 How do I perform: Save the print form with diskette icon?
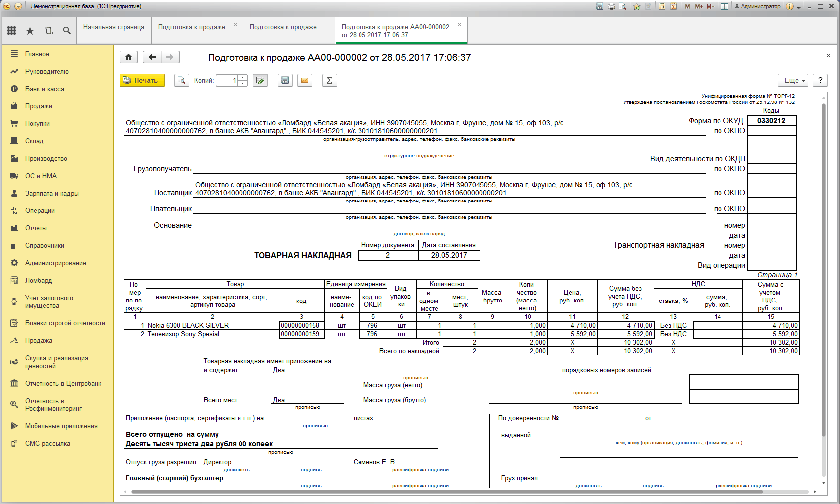(x=285, y=80)
